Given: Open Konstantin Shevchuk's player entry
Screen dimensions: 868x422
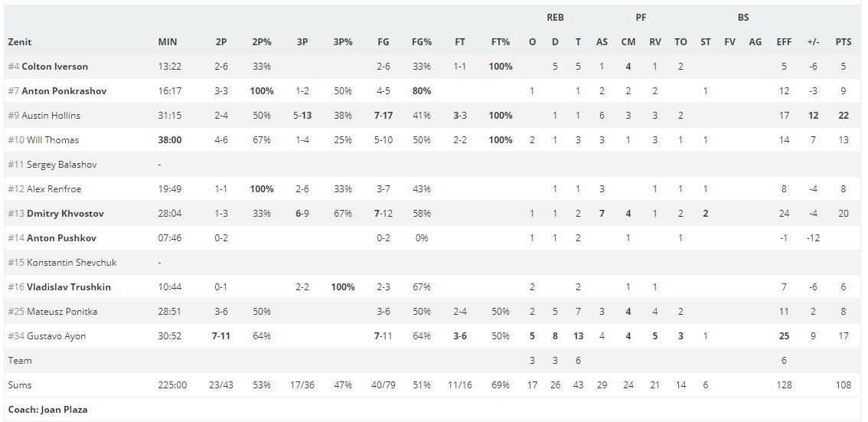Looking at the screenshot, I should (72, 263).
